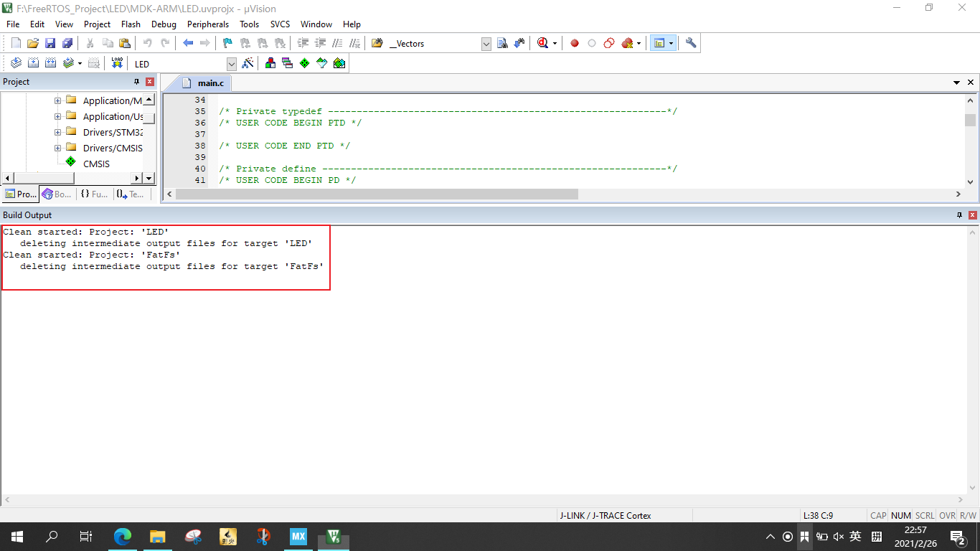Open breakpoint kill dropdown arrow

[x=638, y=43]
